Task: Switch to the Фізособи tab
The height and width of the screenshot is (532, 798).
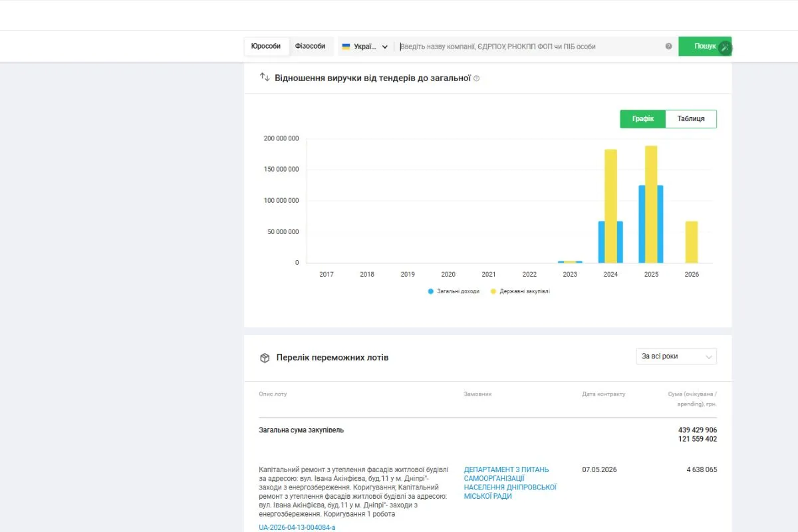Action: pos(311,47)
